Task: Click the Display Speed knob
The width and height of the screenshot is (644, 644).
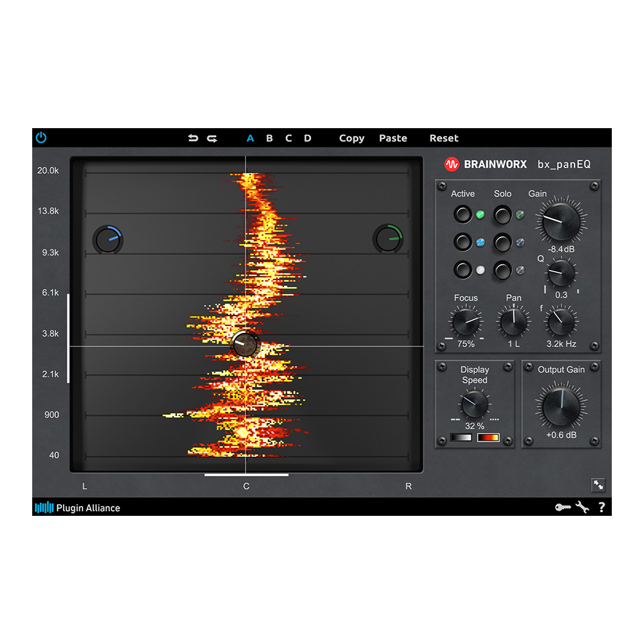Action: 475,404
